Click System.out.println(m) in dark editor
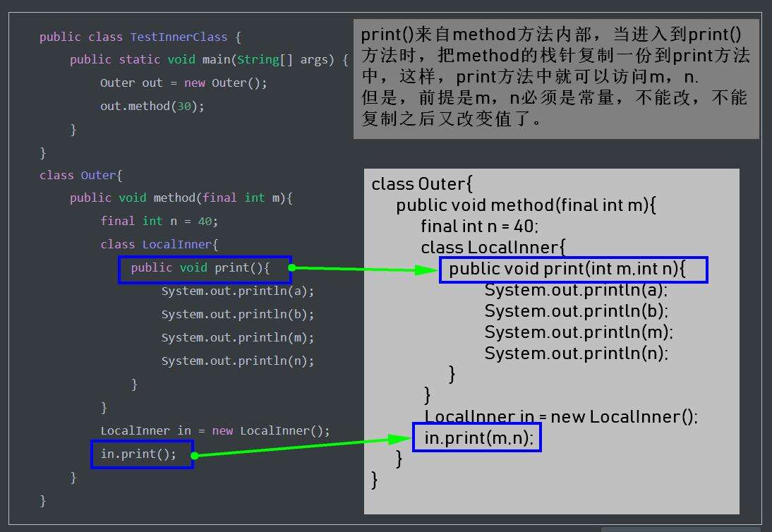Screen dimensions: 772x532 237,338
